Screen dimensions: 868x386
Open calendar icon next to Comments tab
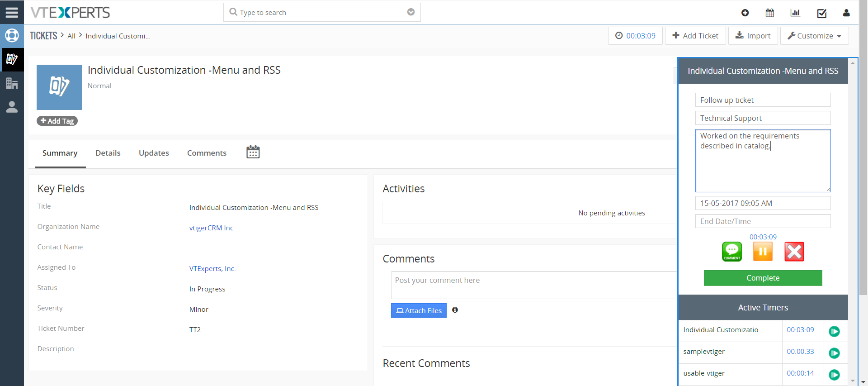pos(253,152)
